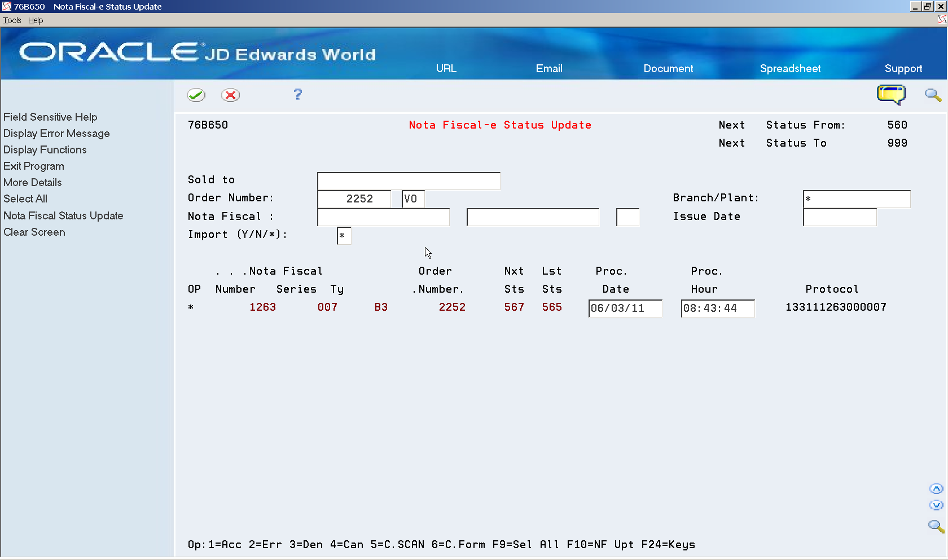
Task: Choose Display Error Message
Action: (56, 133)
